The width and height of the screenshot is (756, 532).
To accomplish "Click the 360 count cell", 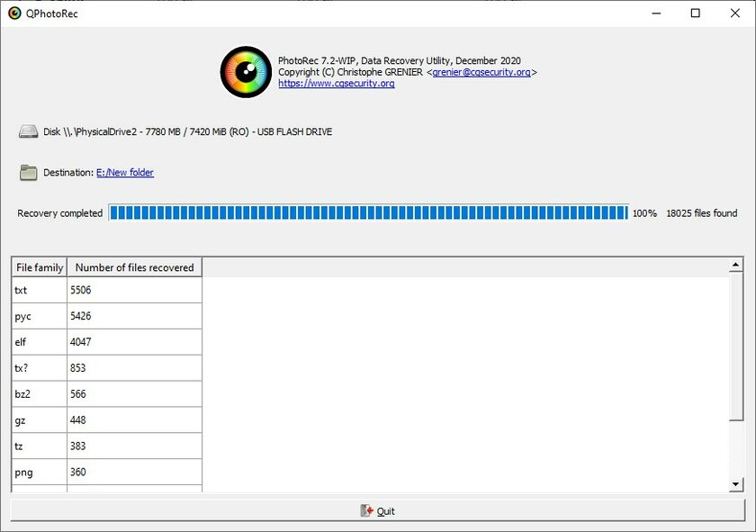I will point(134,473).
